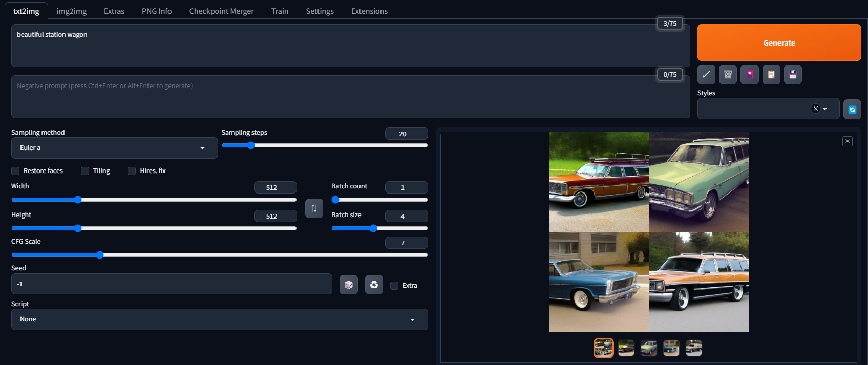Open the Sampling method dropdown
The width and height of the screenshot is (868, 365).
(x=115, y=148)
